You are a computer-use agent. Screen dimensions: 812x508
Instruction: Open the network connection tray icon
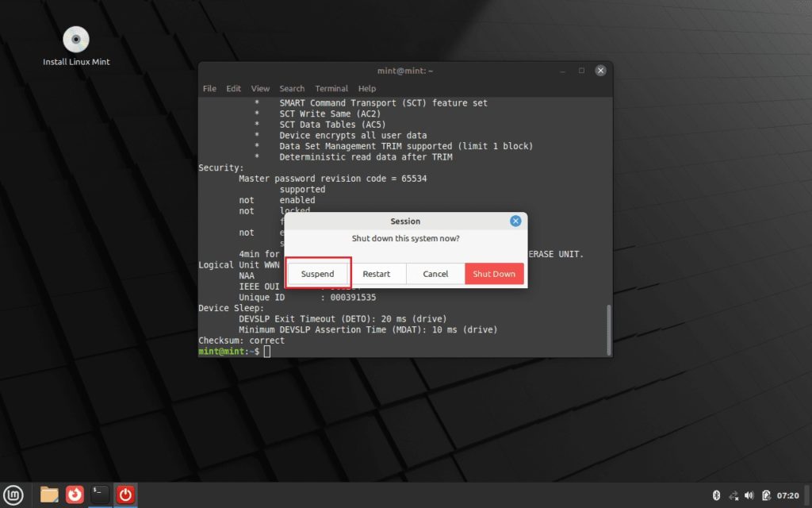pyautogui.click(x=733, y=495)
